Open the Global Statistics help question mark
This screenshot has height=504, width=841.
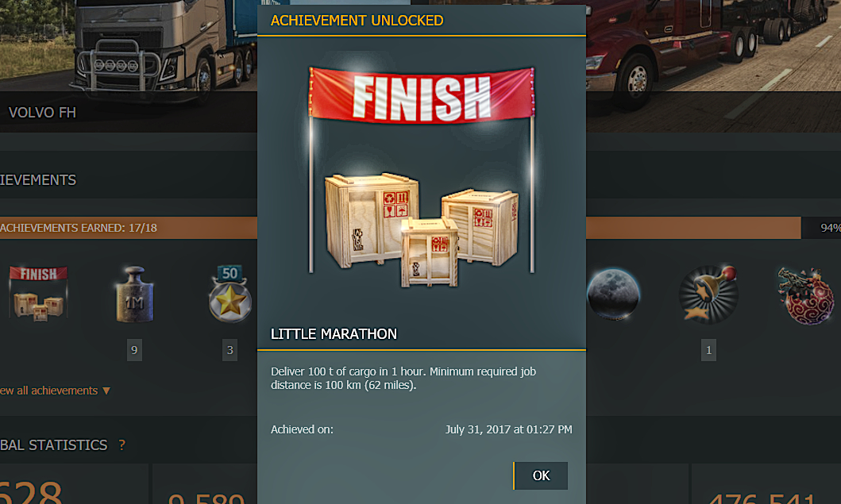[x=122, y=445]
